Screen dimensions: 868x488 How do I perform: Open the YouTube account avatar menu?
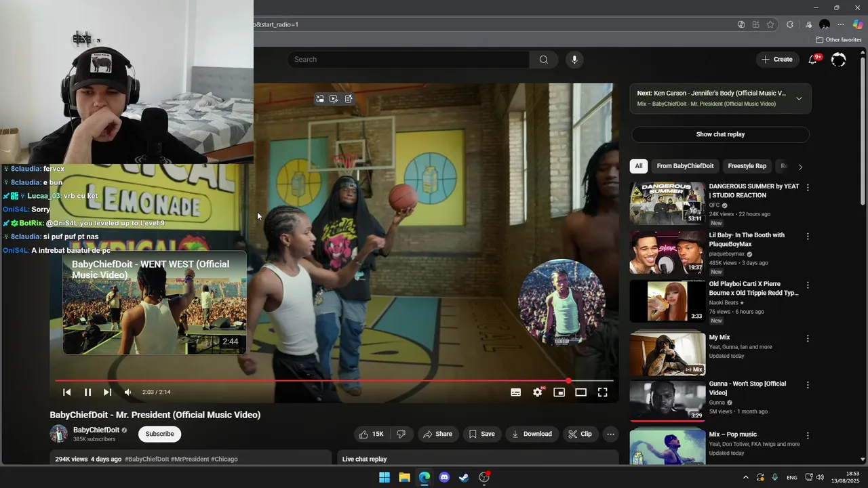coord(838,60)
